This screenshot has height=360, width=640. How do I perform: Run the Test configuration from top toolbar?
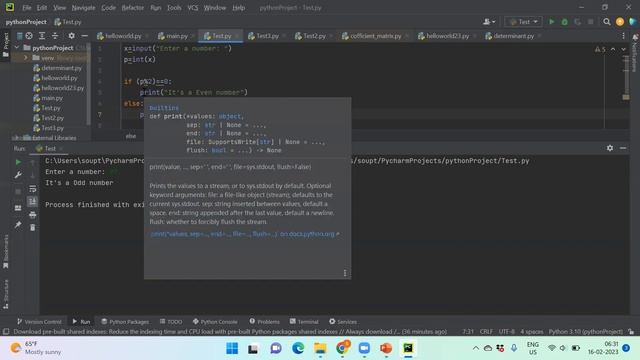click(551, 22)
